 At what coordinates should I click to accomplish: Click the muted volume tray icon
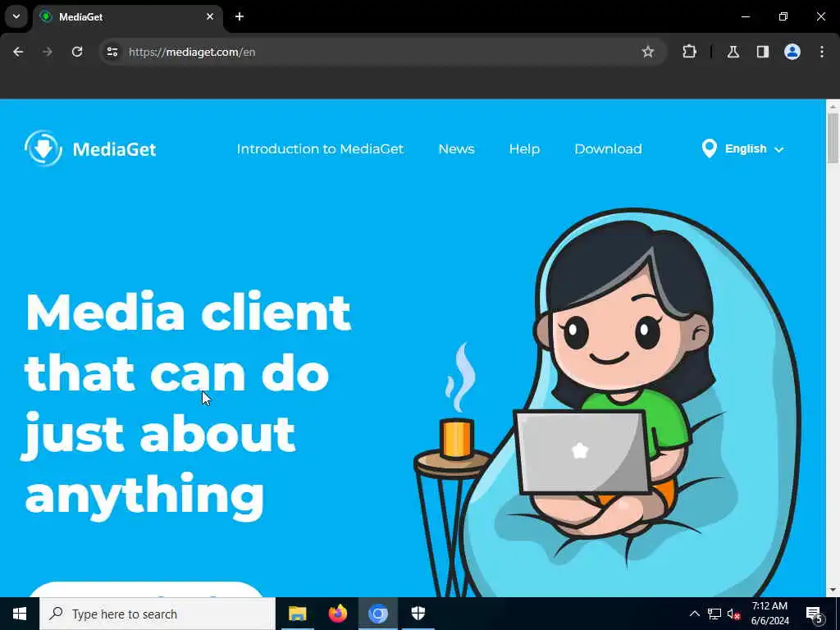click(x=734, y=614)
